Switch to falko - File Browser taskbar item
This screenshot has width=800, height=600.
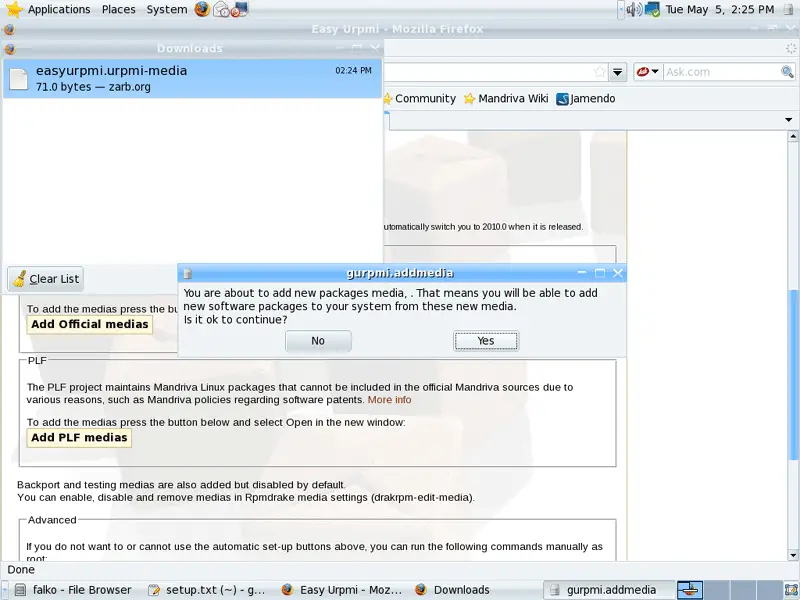tap(72, 590)
